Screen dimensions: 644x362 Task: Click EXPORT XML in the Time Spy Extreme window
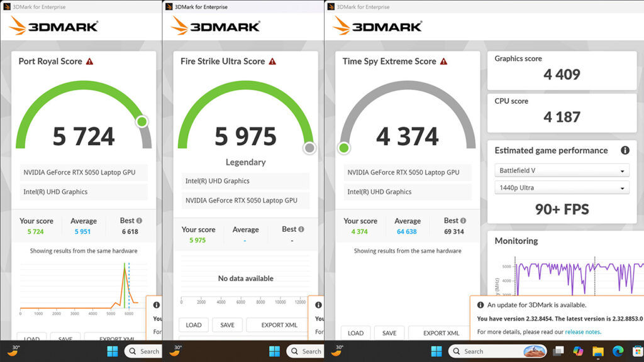click(x=441, y=333)
